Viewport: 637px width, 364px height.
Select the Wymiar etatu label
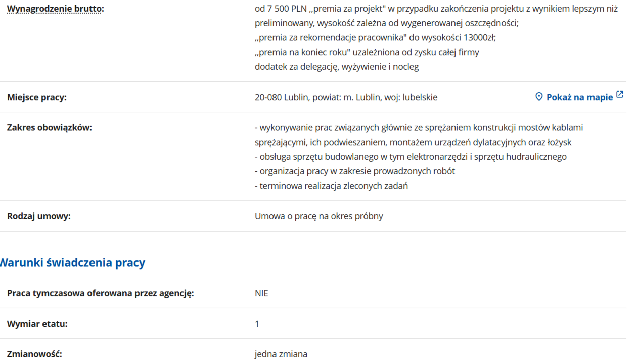[x=37, y=324]
